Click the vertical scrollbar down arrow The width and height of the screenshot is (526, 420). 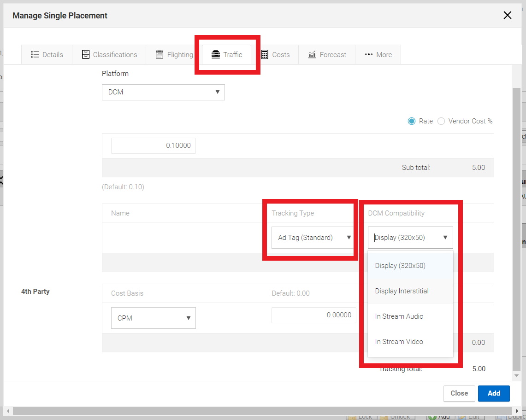517,375
